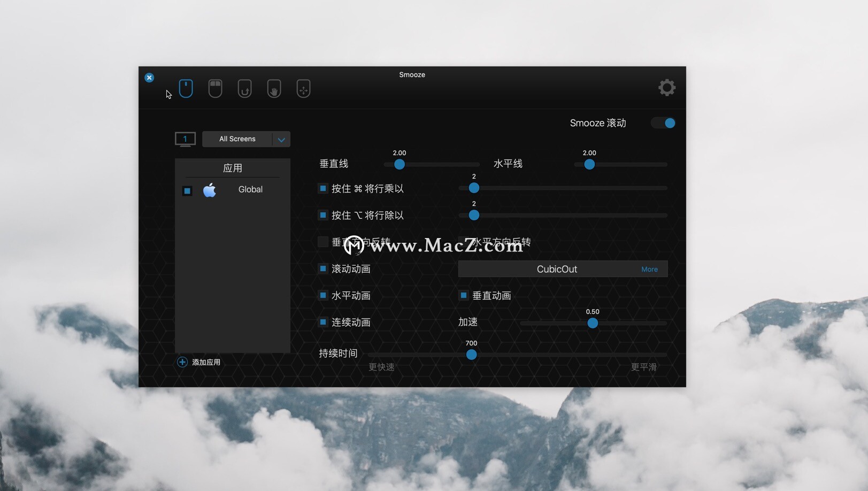Toggle the Smooze 滚动 switch
The height and width of the screenshot is (491, 868).
tap(664, 123)
